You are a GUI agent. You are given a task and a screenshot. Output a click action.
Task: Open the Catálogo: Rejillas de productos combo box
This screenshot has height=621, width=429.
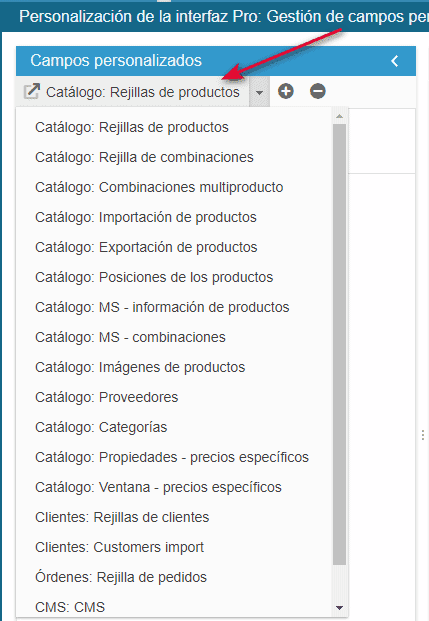[135, 92]
